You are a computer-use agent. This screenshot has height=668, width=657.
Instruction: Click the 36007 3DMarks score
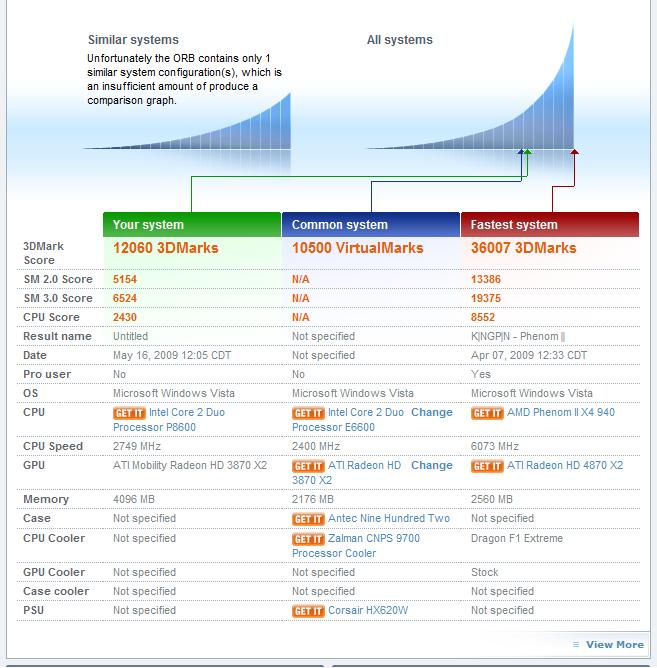click(x=523, y=248)
